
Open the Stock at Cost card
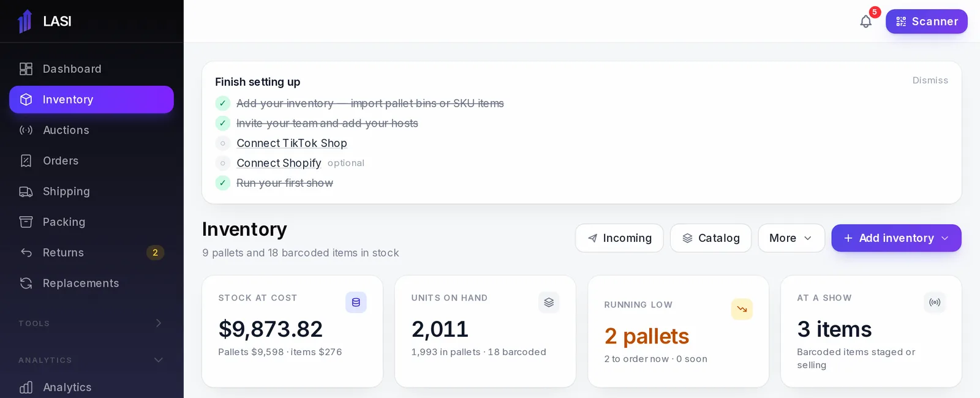pyautogui.click(x=293, y=331)
